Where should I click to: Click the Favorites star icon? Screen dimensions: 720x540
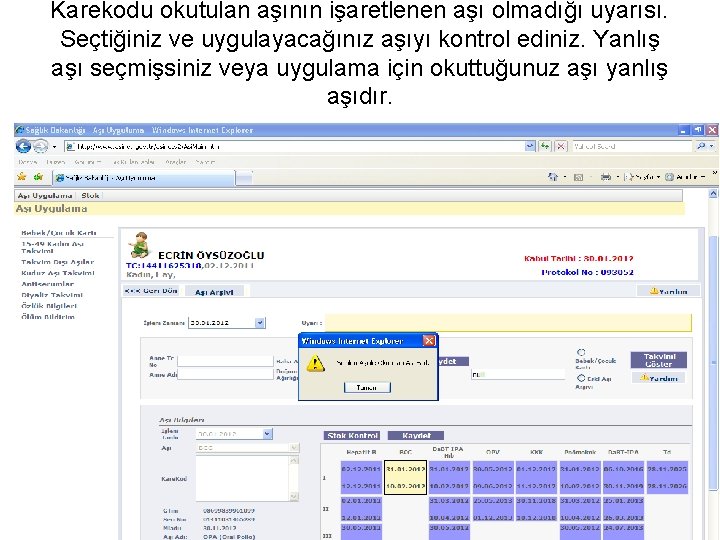(x=22, y=177)
